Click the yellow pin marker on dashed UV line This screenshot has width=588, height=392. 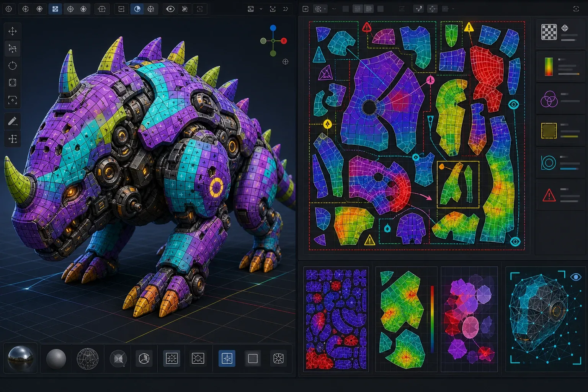point(328,124)
